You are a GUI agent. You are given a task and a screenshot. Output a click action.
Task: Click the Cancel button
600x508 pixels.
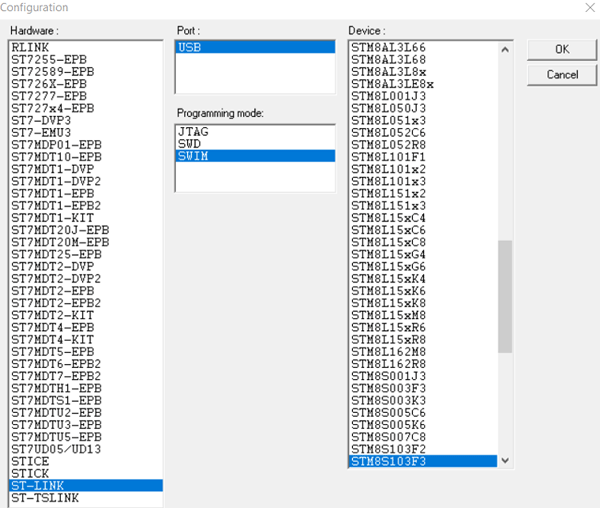point(561,75)
